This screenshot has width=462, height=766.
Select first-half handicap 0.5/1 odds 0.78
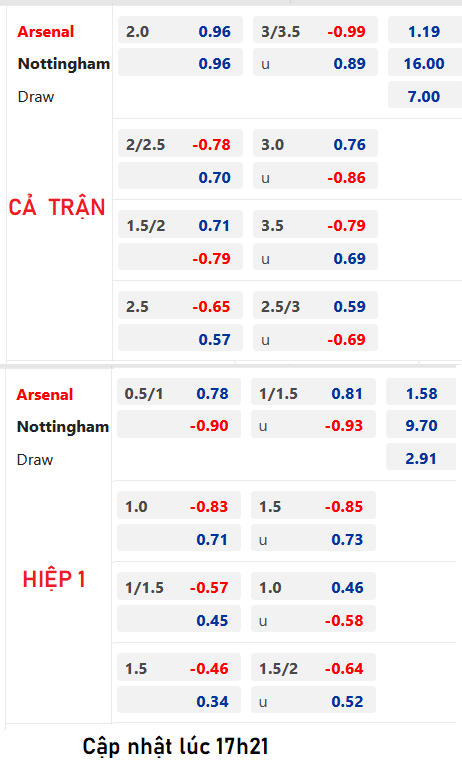pyautogui.click(x=179, y=393)
